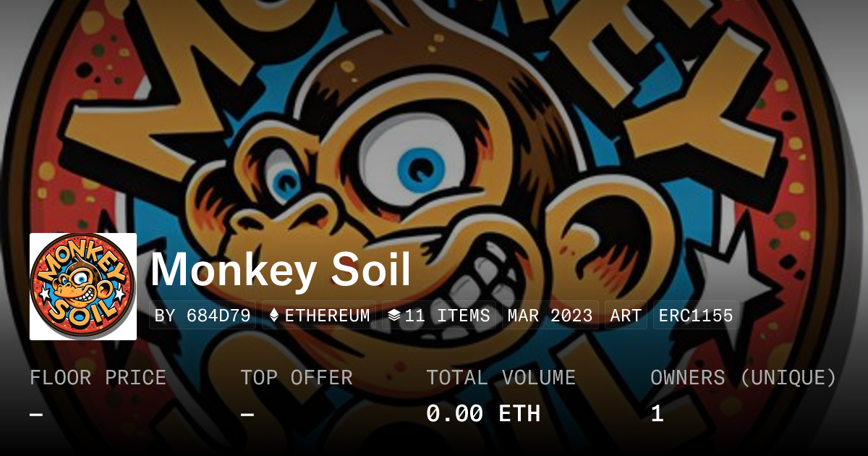Open the Monkey Soil collection logo thumbnail
Screen dimensions: 868x456
pos(83,287)
